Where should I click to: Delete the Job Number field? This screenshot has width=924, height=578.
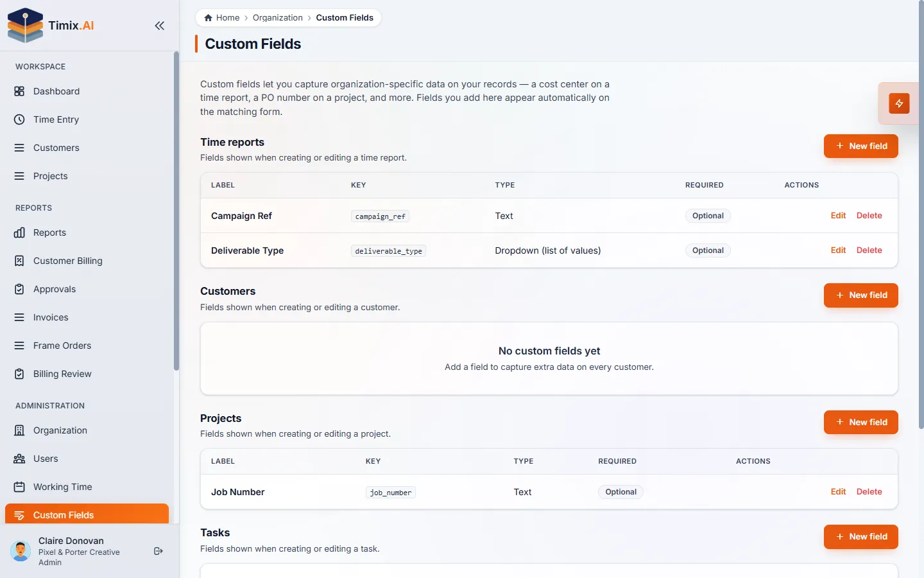pos(869,492)
